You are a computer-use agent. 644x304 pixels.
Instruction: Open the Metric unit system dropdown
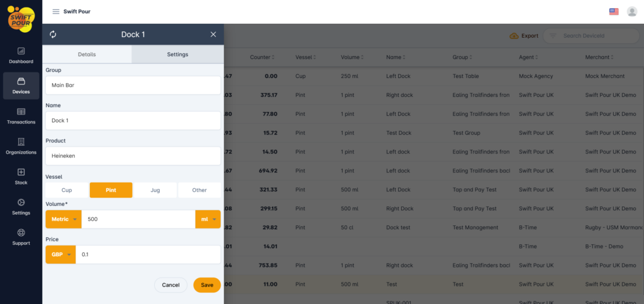click(x=64, y=219)
